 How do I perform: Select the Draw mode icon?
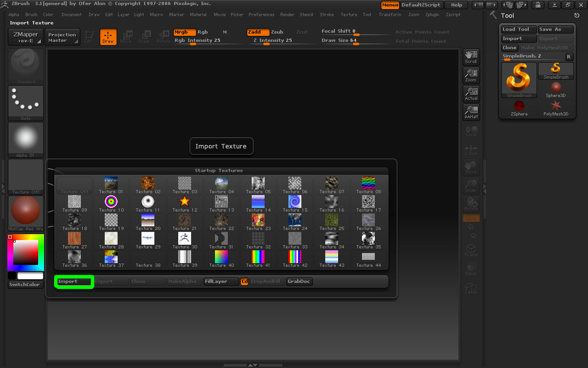[x=108, y=37]
